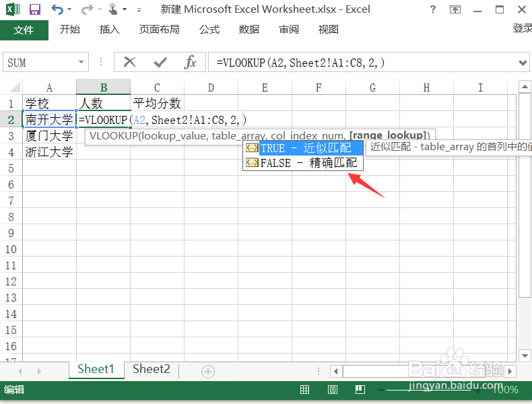Click inside the formula bar text

pyautogui.click(x=300, y=63)
